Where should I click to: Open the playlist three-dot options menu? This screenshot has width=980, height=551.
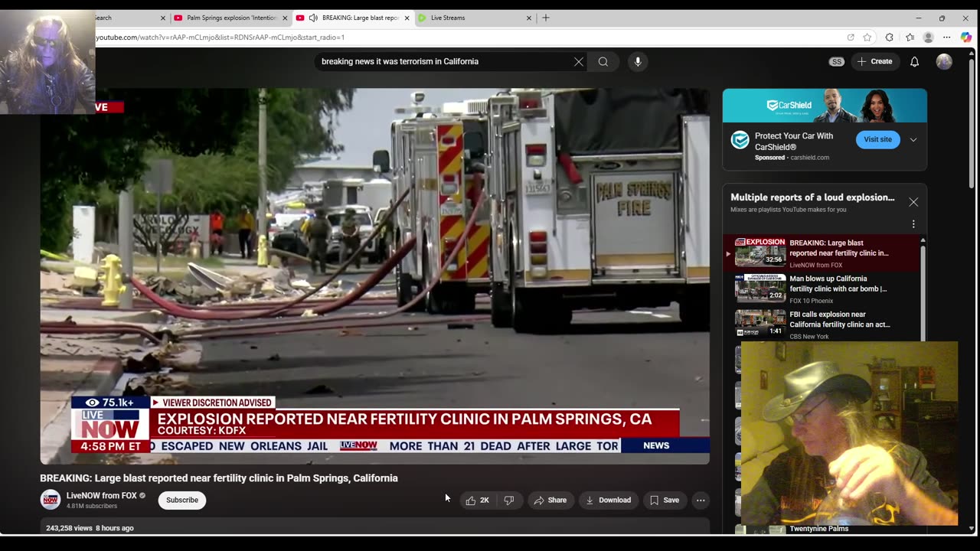coord(913,224)
